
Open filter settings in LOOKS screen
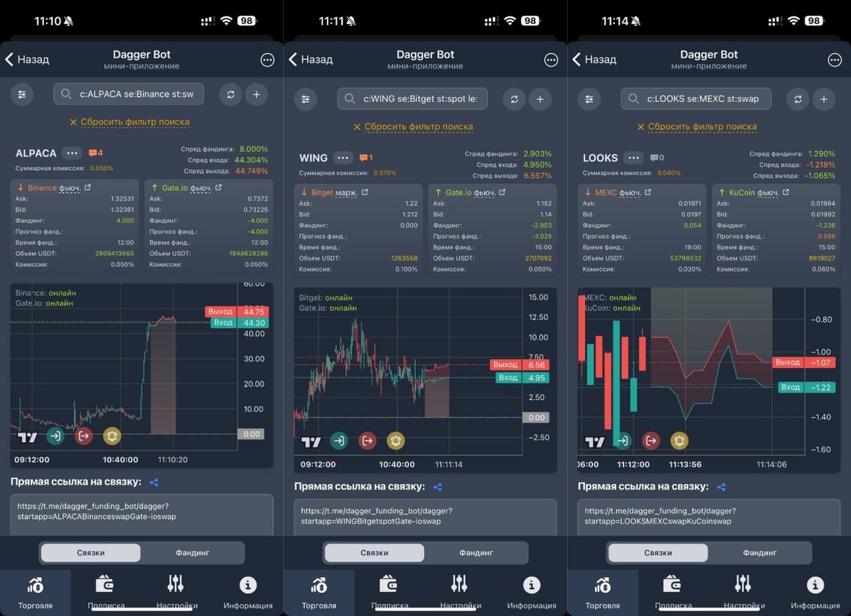[589, 99]
